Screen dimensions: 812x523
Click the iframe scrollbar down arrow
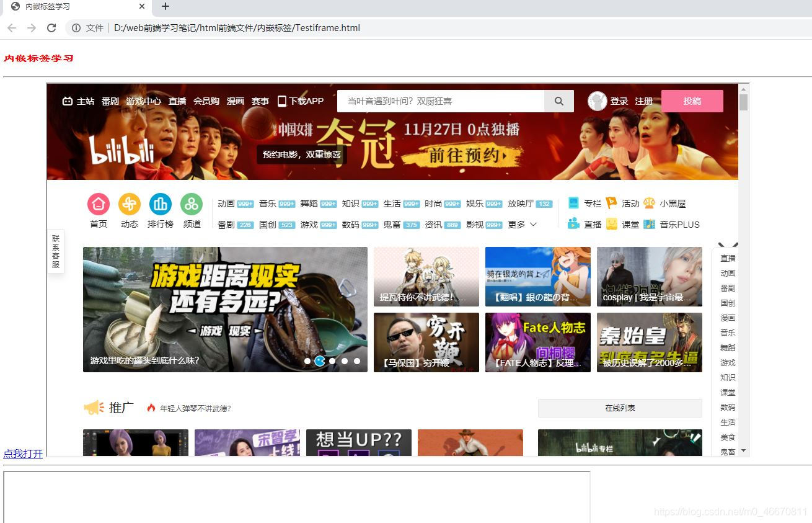point(744,451)
